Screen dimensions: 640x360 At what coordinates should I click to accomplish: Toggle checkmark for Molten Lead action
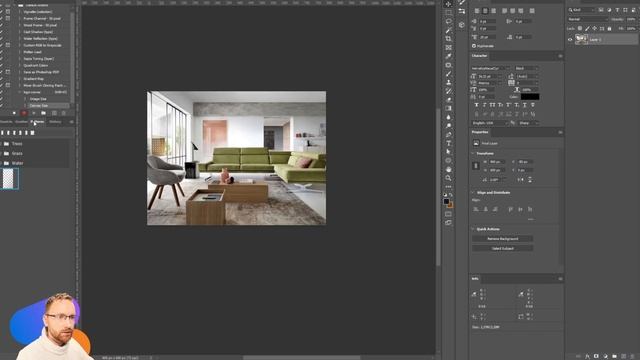pos(2,52)
